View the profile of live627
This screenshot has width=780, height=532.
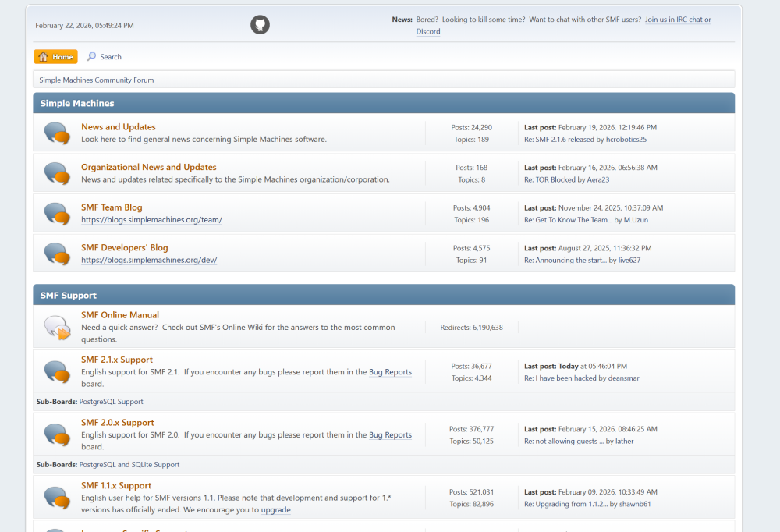tap(629, 261)
